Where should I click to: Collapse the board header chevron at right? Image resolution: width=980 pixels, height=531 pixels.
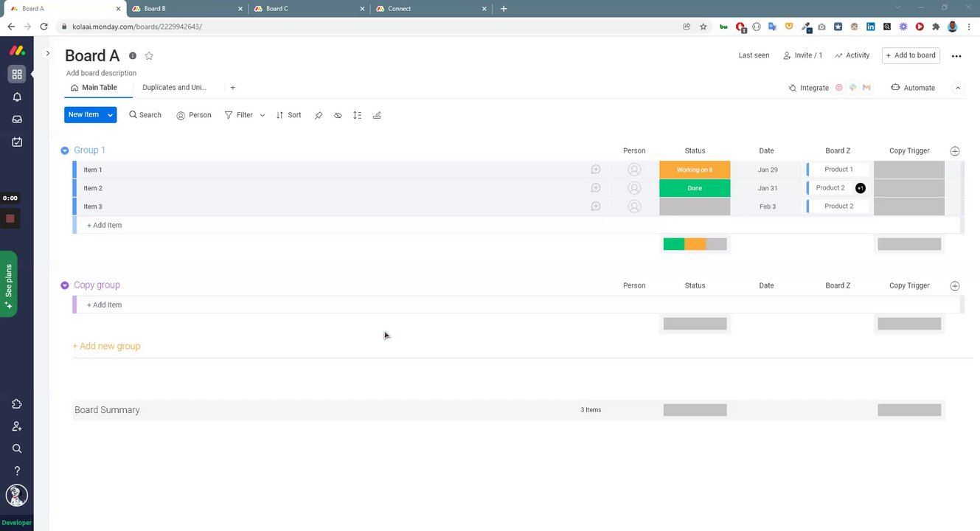tap(958, 88)
